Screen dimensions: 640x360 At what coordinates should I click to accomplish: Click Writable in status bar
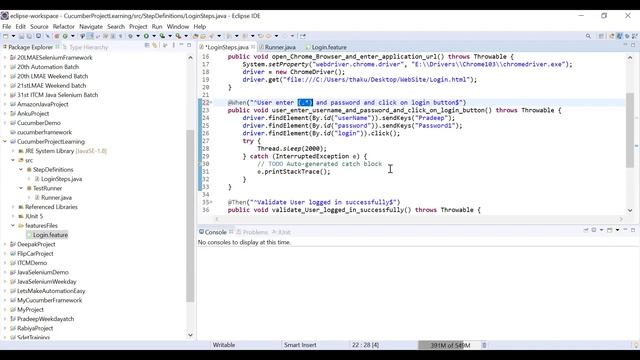tap(224, 345)
